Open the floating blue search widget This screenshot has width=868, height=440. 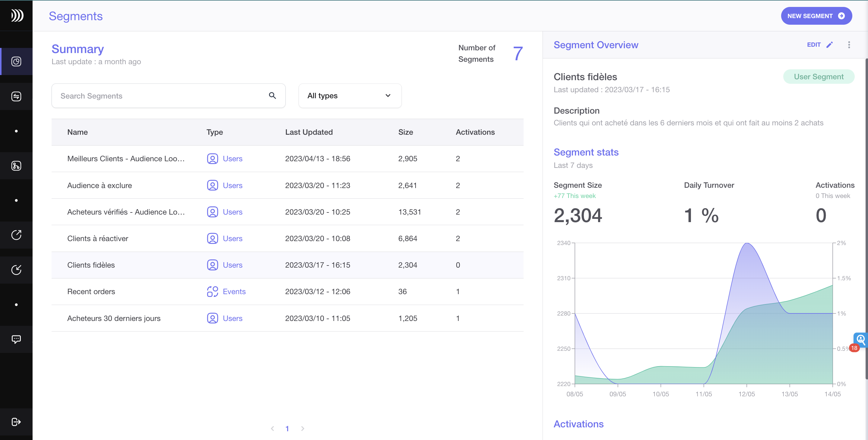(860, 339)
